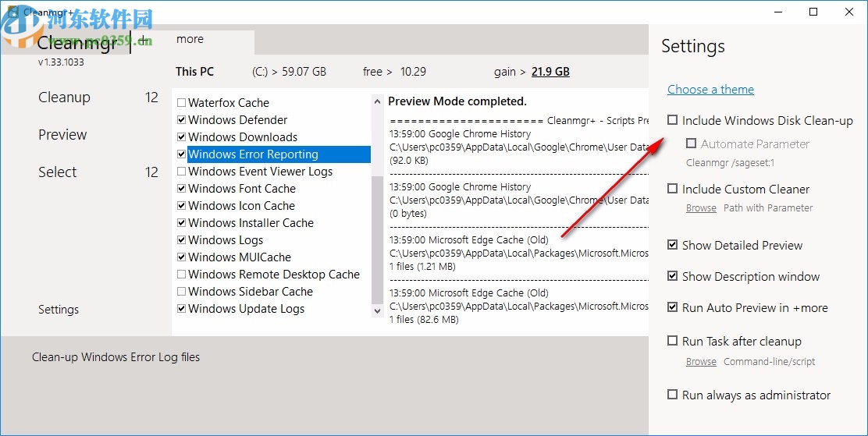The height and width of the screenshot is (436, 868).
Task: Maximize the Cleanmgr+ window
Action: (813, 12)
